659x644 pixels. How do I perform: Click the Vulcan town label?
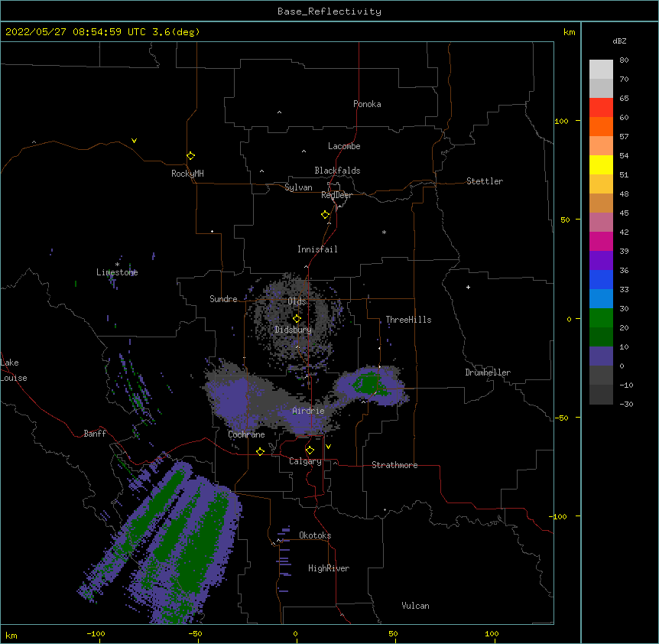tap(415, 606)
